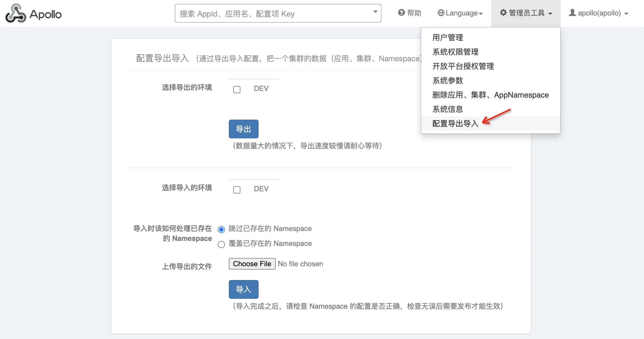Click the globe icon next to Language
This screenshot has height=339, width=644.
(x=441, y=13)
